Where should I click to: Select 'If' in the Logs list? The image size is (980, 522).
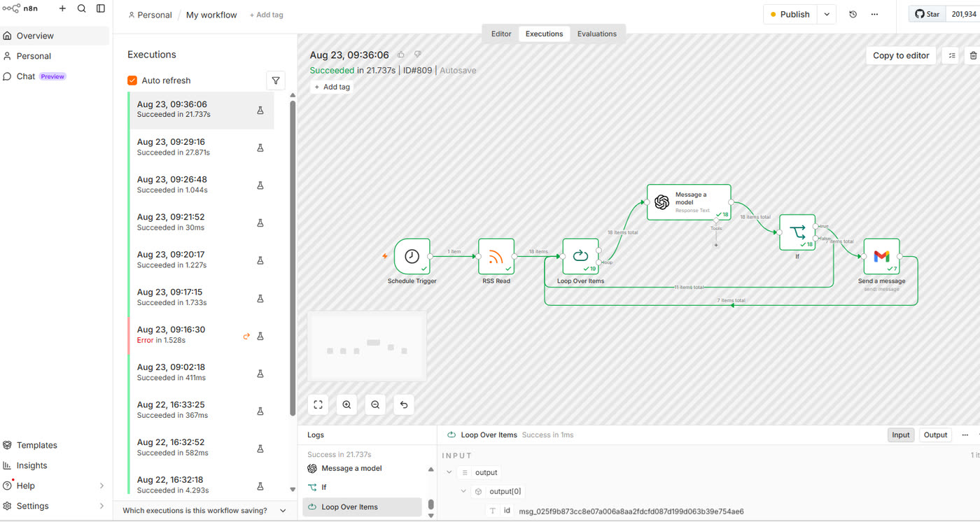[363, 487]
